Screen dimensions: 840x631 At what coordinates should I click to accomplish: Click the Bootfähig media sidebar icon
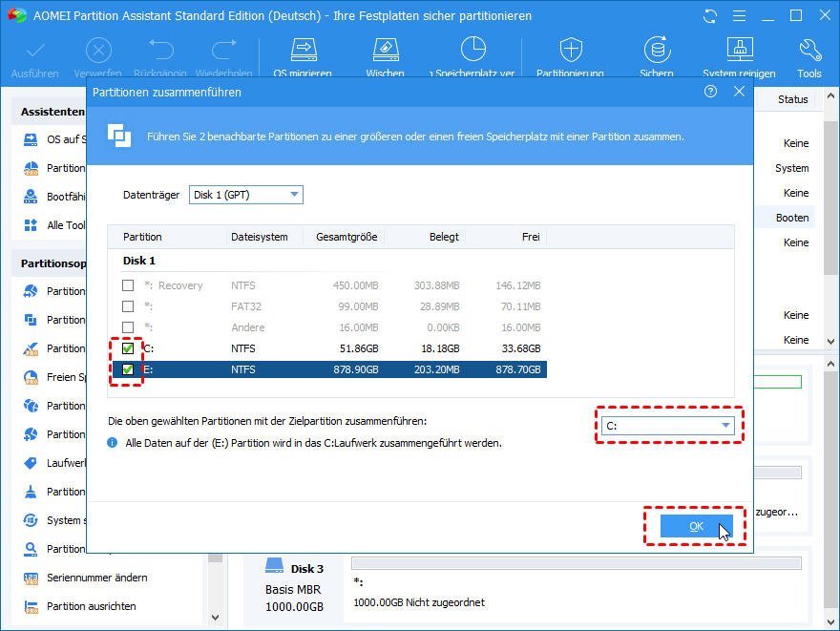[x=31, y=197]
